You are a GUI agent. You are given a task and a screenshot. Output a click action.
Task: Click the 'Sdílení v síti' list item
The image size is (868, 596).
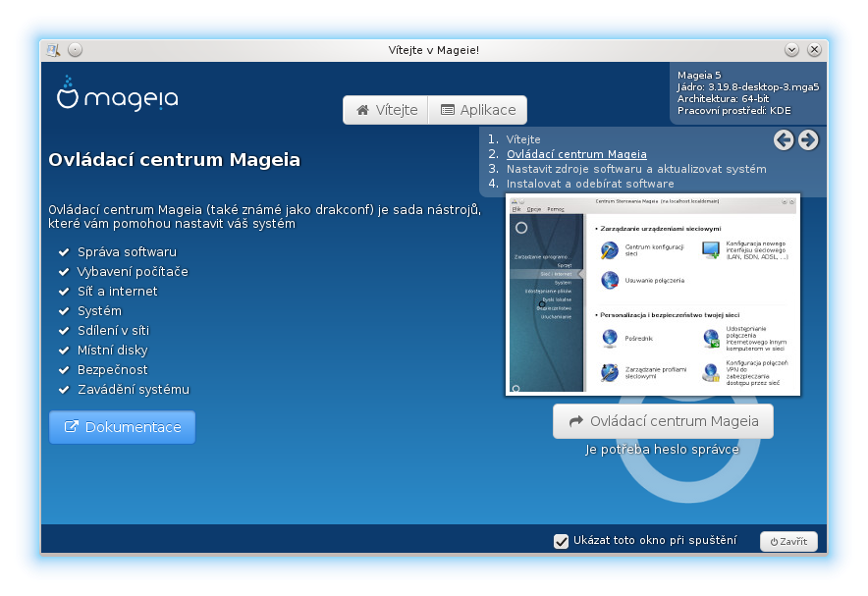tap(114, 330)
